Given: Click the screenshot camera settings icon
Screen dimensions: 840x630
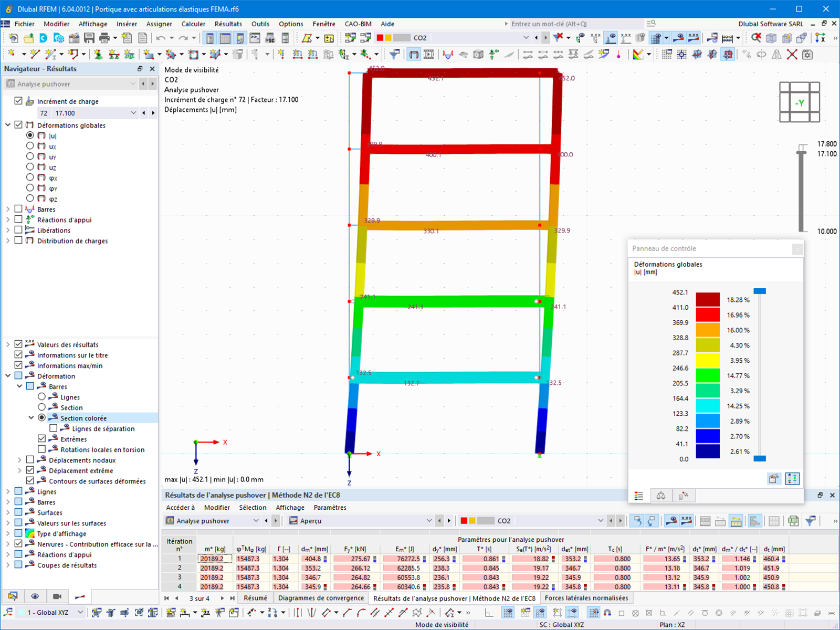Looking at the screenshot, I should coord(807,54).
